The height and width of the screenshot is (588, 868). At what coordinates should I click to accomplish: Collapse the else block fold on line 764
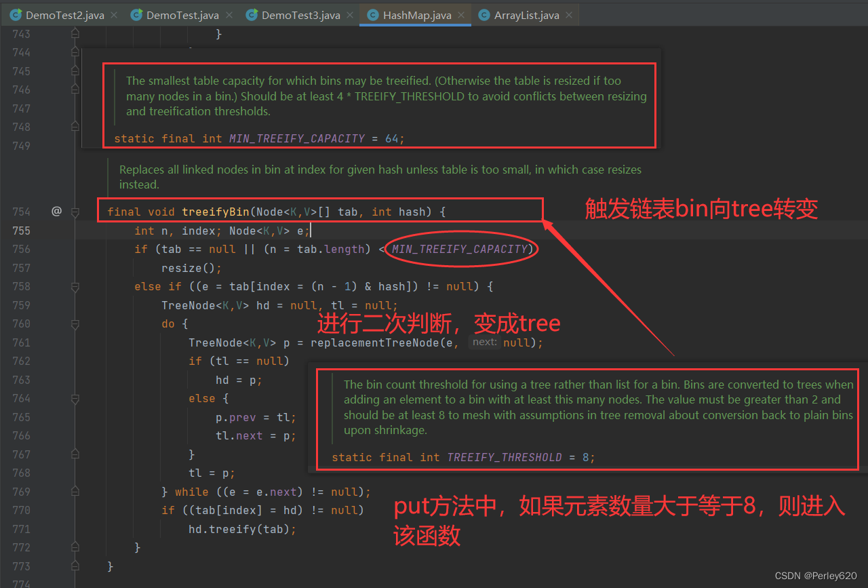coord(75,398)
